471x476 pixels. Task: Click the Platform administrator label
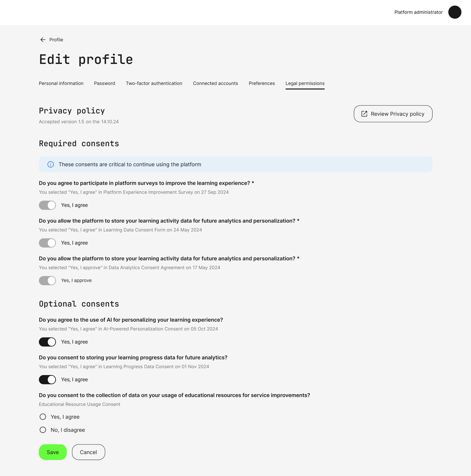[418, 12]
